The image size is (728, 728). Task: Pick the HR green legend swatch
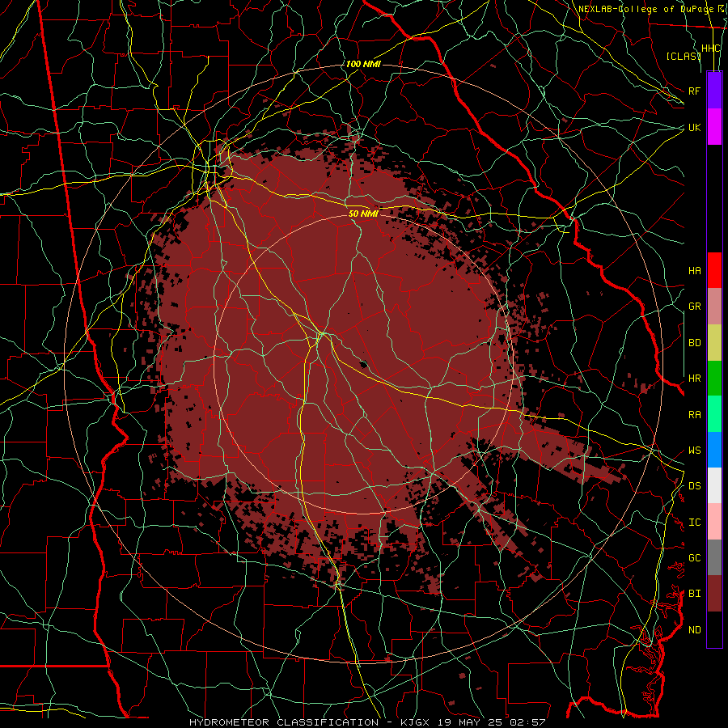pyautogui.click(x=714, y=379)
